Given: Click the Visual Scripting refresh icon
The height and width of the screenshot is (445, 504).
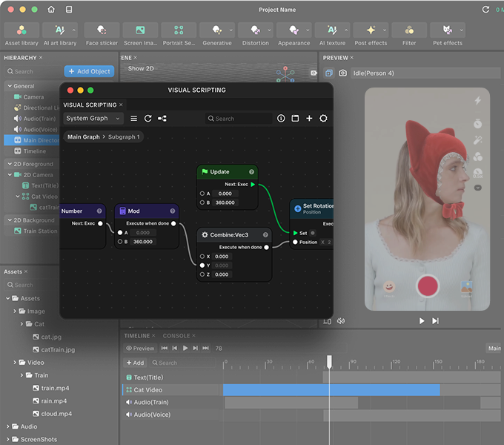Looking at the screenshot, I should click(x=147, y=119).
